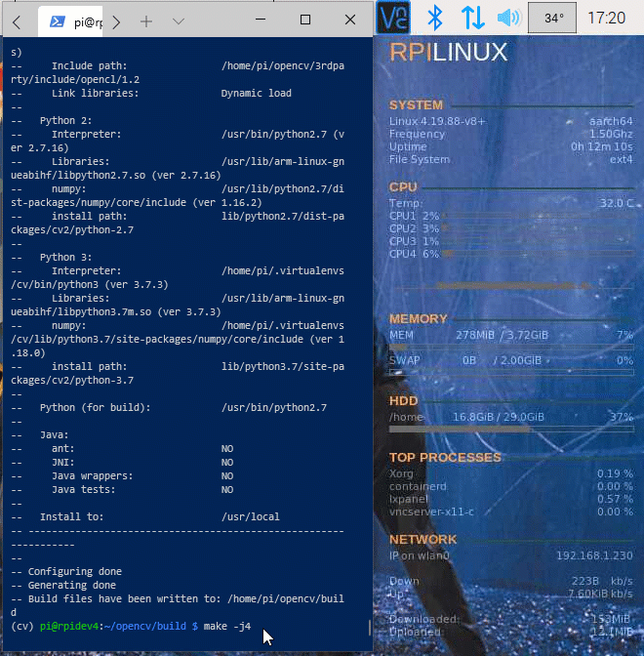This screenshot has width=644, height=656.
Task: Minimize the terminal window
Action: point(261,20)
